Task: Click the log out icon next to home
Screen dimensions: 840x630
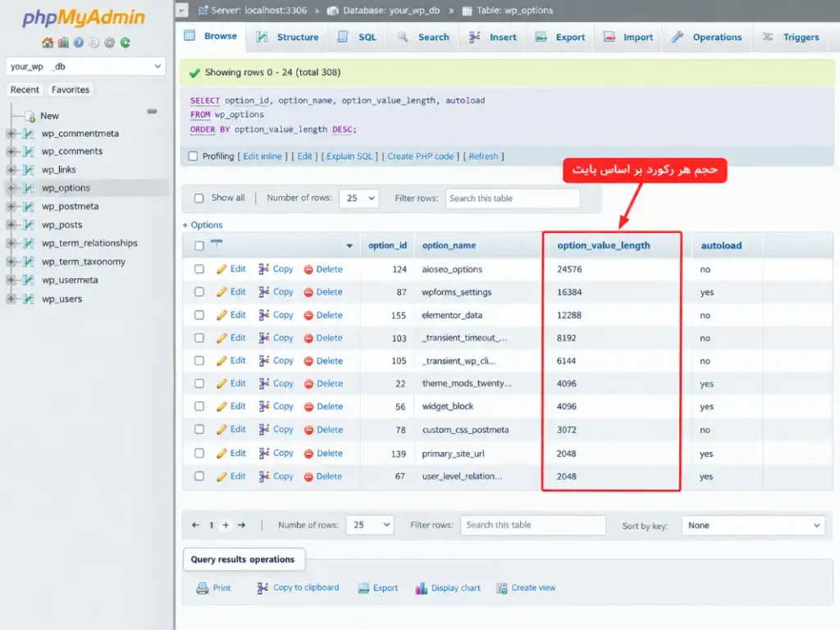Action: (63, 43)
